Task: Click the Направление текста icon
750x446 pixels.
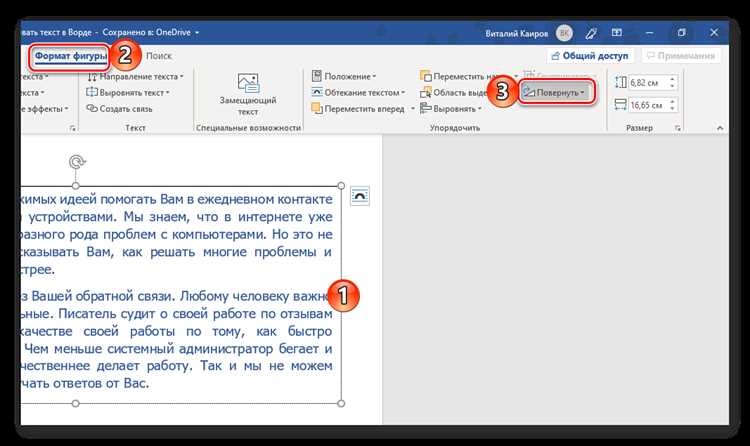Action: tap(92, 77)
